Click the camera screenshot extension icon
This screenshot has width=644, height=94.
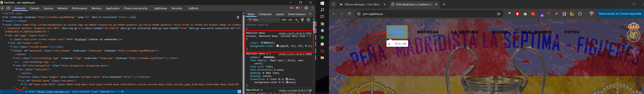[x=525, y=14]
